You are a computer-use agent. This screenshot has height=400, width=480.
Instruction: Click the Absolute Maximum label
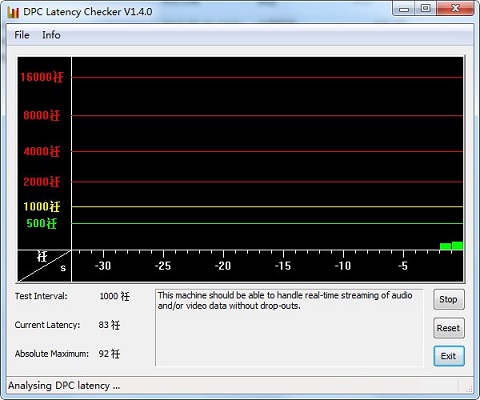point(52,354)
